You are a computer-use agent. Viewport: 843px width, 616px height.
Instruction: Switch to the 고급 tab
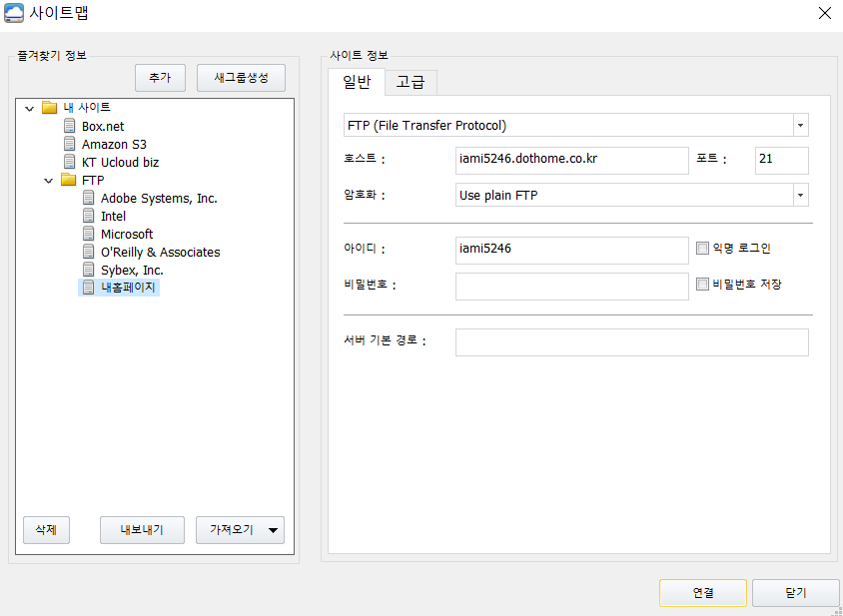(x=411, y=83)
